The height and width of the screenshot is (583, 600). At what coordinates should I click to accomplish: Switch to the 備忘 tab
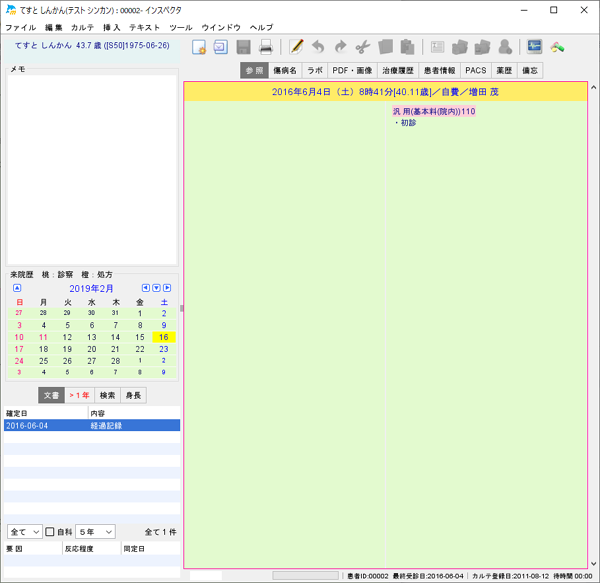pos(530,70)
